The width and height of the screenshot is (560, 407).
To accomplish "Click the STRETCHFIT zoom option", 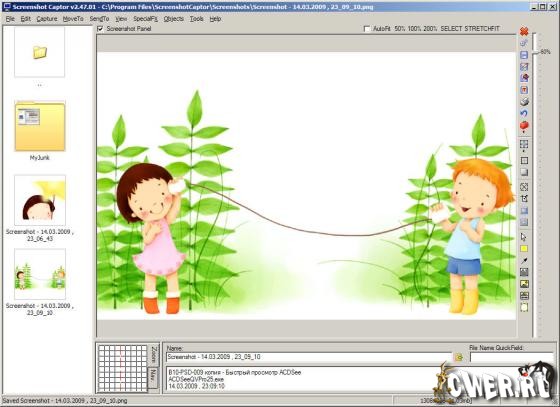I will click(x=482, y=29).
